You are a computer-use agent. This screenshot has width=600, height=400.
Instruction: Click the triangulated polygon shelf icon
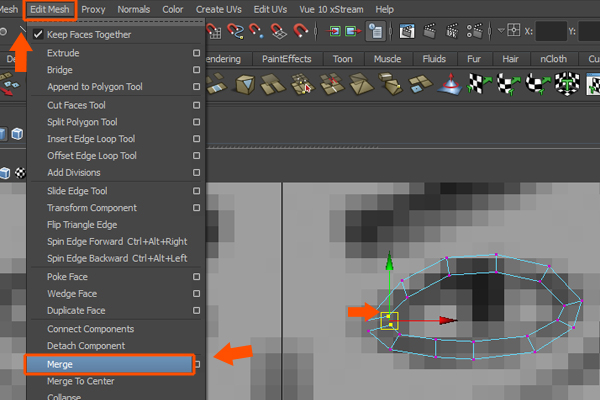[362, 84]
